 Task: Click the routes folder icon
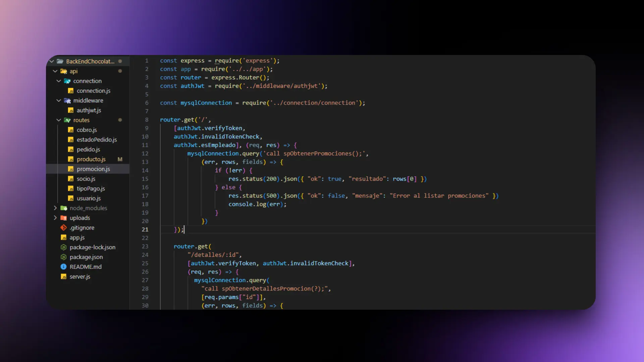(x=67, y=120)
